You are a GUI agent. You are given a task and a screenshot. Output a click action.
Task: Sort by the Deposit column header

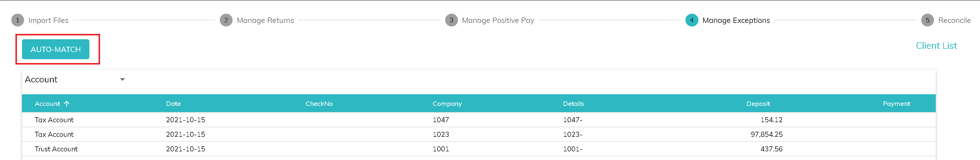[x=758, y=103]
